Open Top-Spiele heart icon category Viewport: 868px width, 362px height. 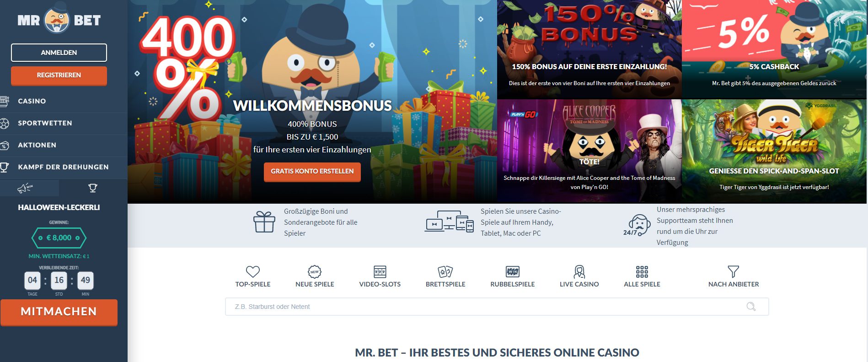[253, 271]
